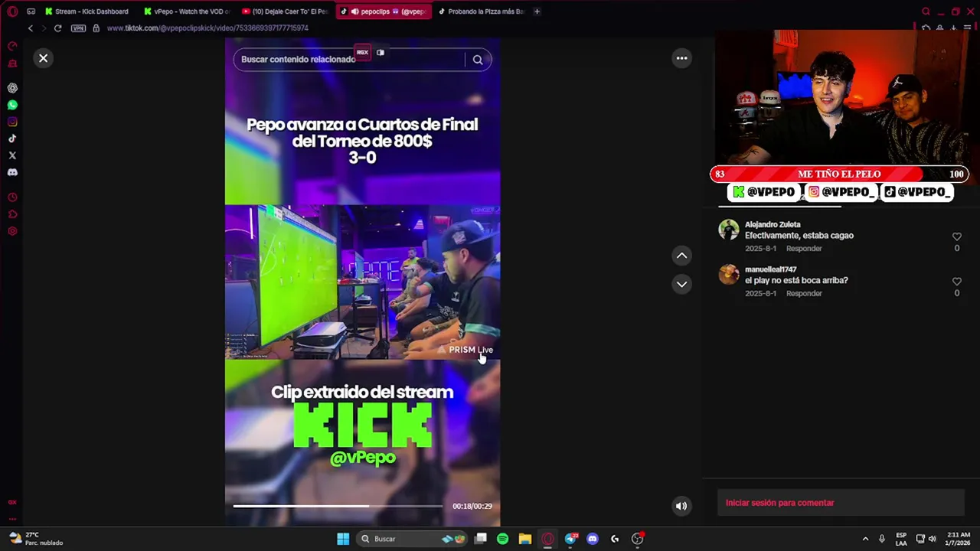Click the Opera GX menu logo
The width and height of the screenshot is (980, 551).
[x=12, y=11]
